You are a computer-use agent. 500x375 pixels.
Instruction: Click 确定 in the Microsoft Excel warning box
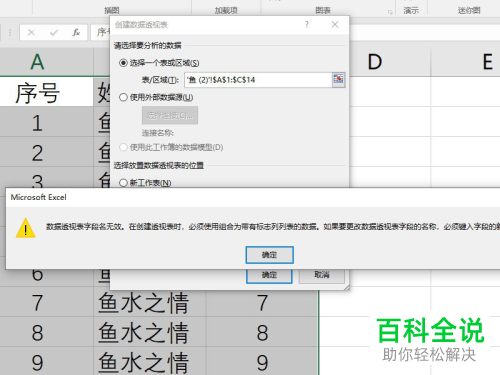coord(269,255)
